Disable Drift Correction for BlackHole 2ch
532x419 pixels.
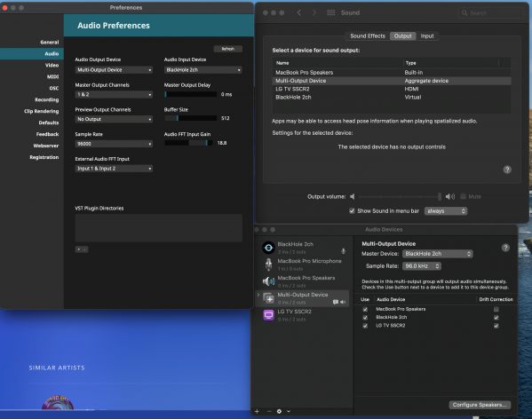(x=496, y=317)
